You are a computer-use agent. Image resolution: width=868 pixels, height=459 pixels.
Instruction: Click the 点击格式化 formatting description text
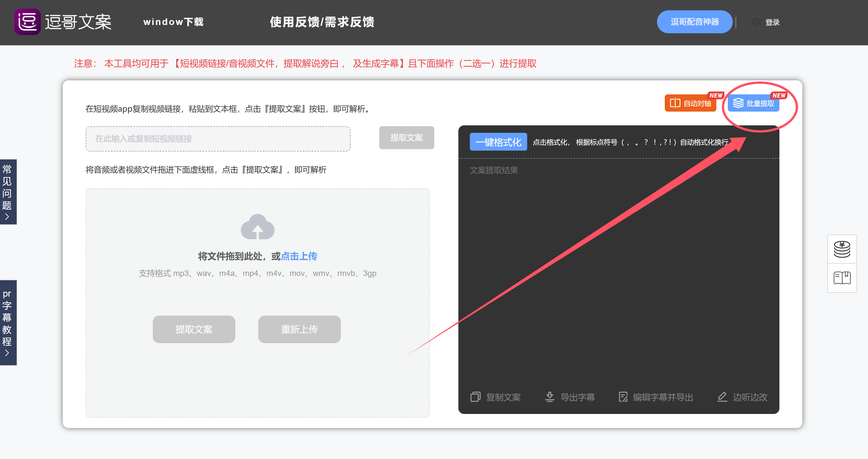630,142
